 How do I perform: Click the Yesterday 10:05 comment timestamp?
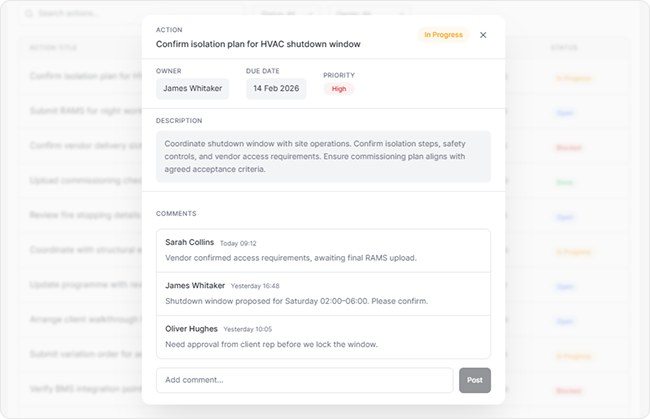pyautogui.click(x=247, y=329)
